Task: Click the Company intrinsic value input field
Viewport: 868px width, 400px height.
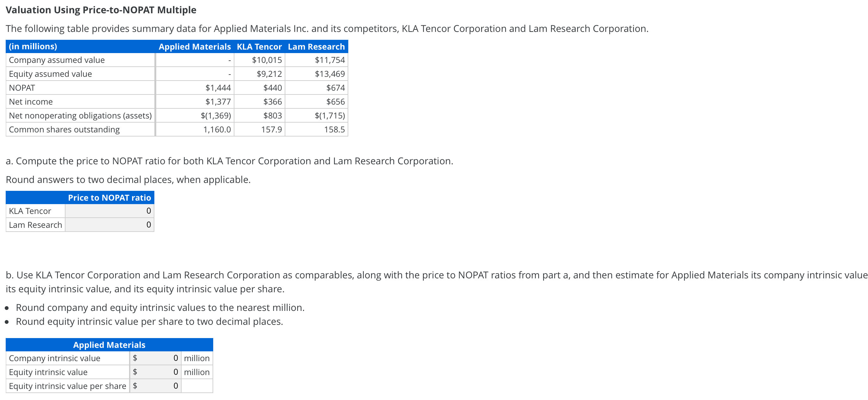Action: pos(156,358)
